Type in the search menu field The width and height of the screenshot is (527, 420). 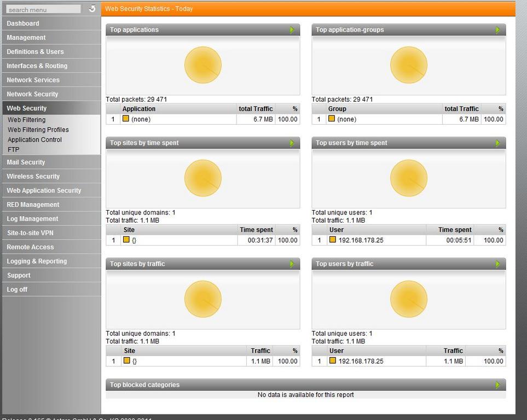pos(43,9)
